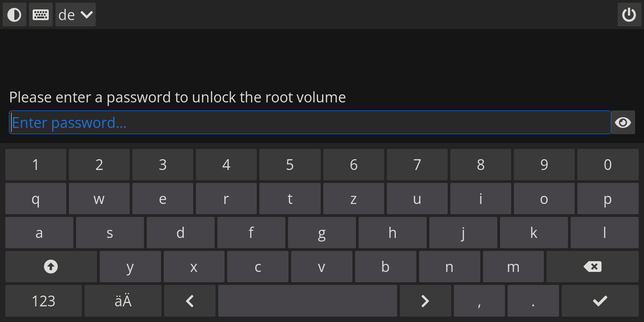Image resolution: width=644 pixels, height=322 pixels.
Task: Move cursor left with left chevron key
Action: (190, 301)
